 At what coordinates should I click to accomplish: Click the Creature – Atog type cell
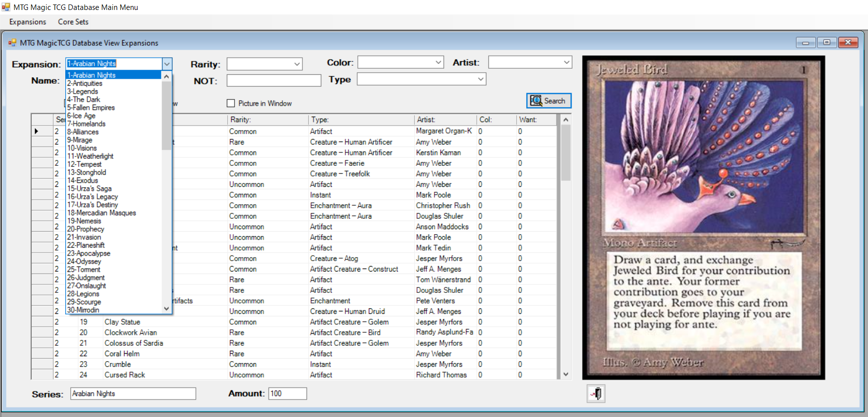click(361, 258)
